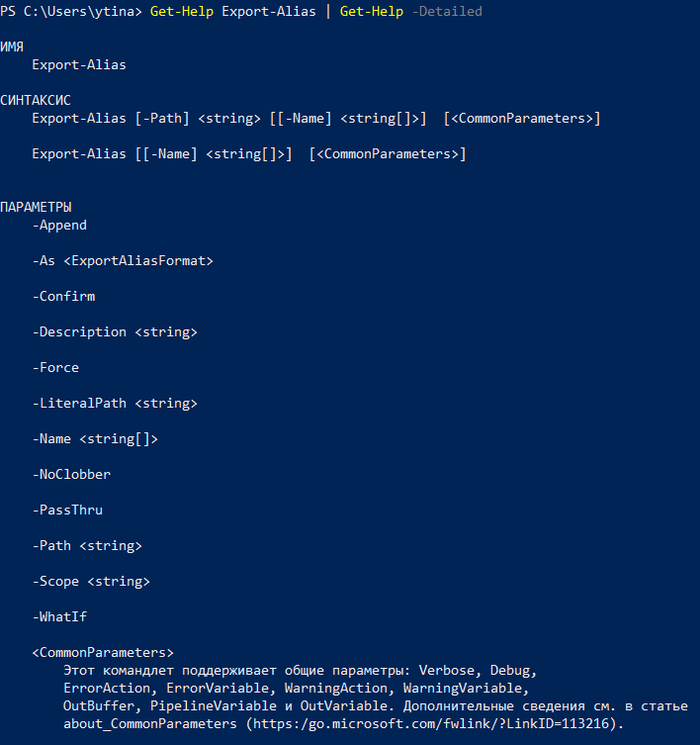Click the ПАРАМЕТРЫ section heading
The height and width of the screenshot is (745, 700).
(36, 207)
